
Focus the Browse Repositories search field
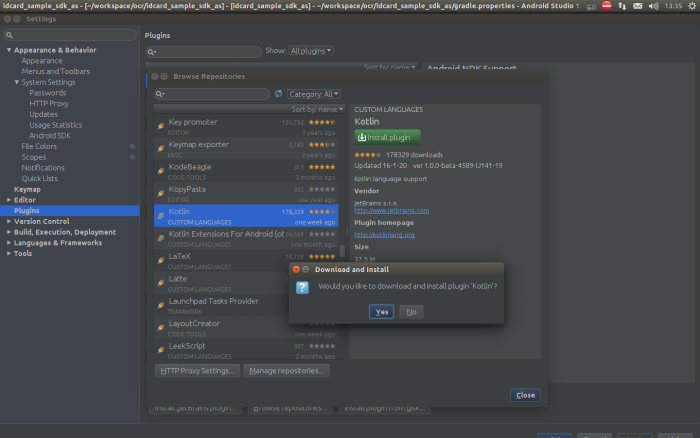coord(212,94)
